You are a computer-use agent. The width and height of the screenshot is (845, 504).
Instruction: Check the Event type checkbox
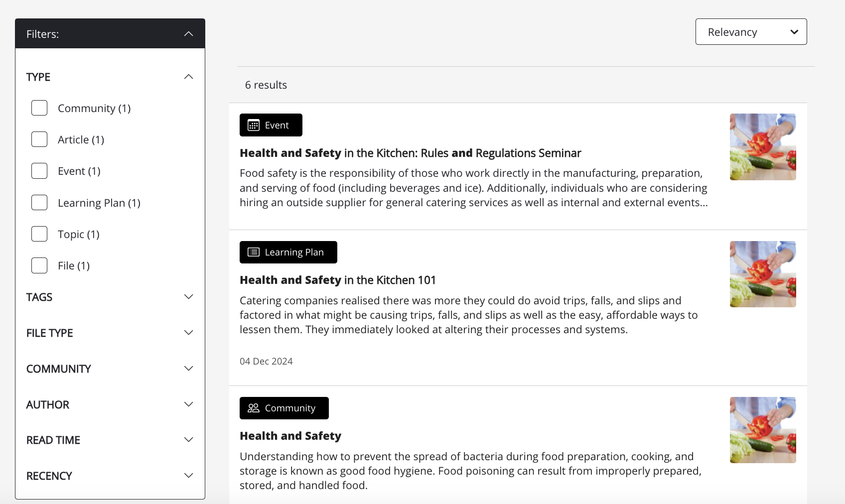point(39,171)
